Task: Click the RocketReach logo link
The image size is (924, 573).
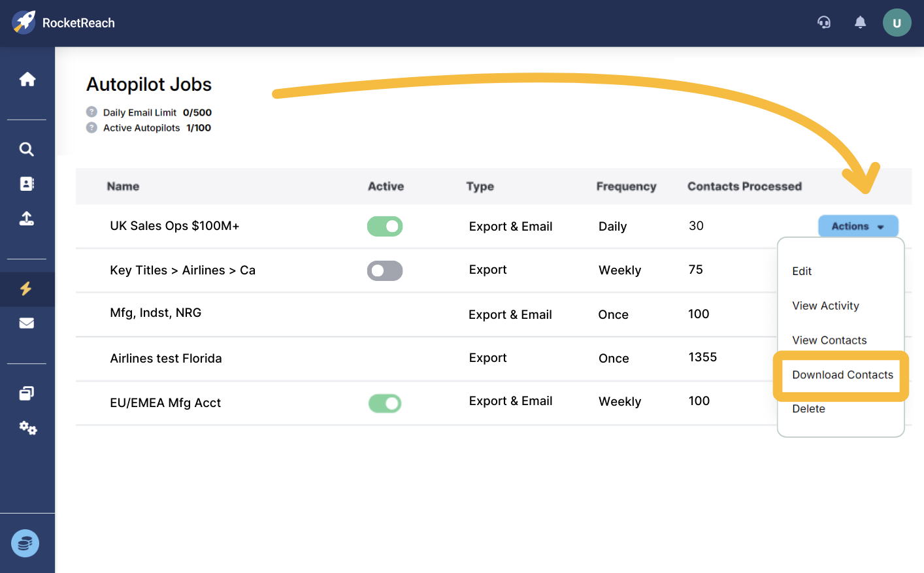Action: (64, 23)
